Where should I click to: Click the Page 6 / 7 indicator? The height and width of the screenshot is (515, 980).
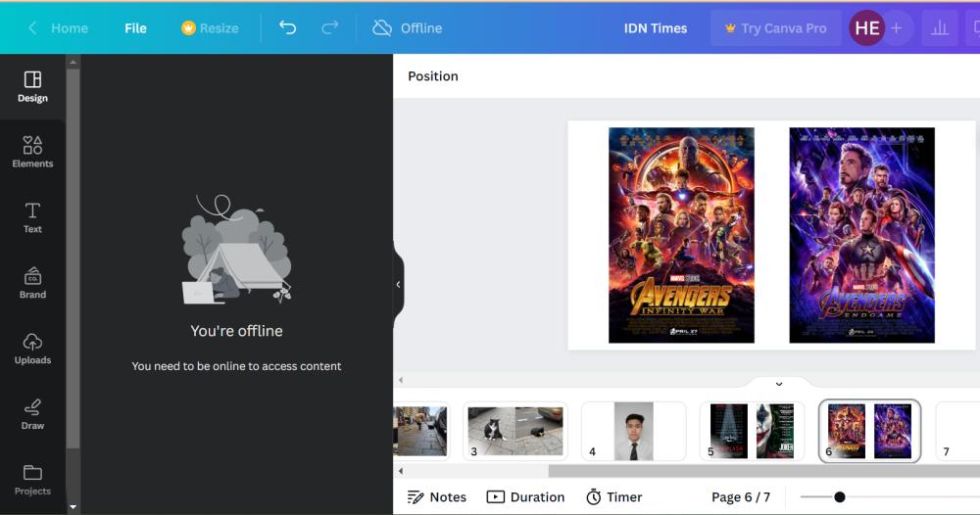[741, 497]
